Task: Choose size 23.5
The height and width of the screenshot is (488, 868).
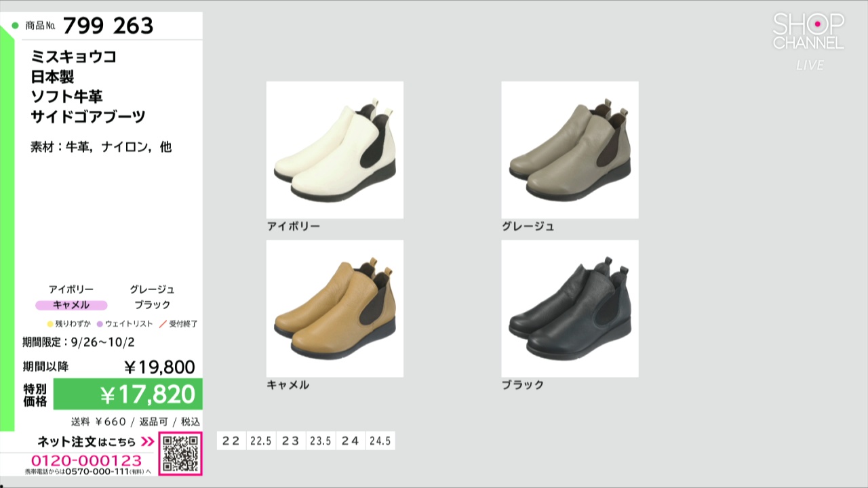Action: [321, 441]
